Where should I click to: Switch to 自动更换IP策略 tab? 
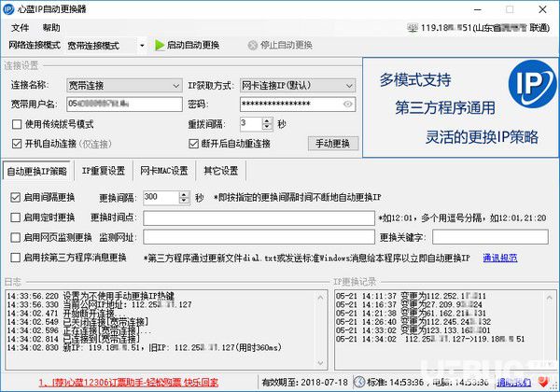(x=37, y=172)
